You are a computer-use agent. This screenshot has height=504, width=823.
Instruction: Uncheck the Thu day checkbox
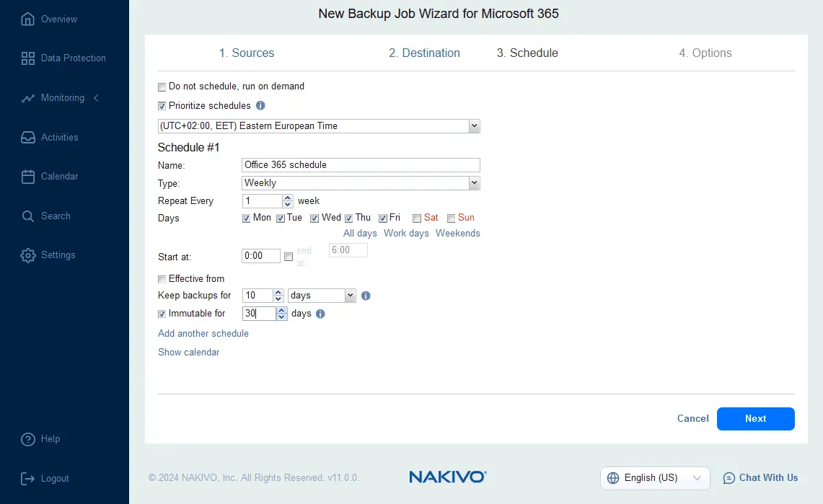tap(348, 218)
